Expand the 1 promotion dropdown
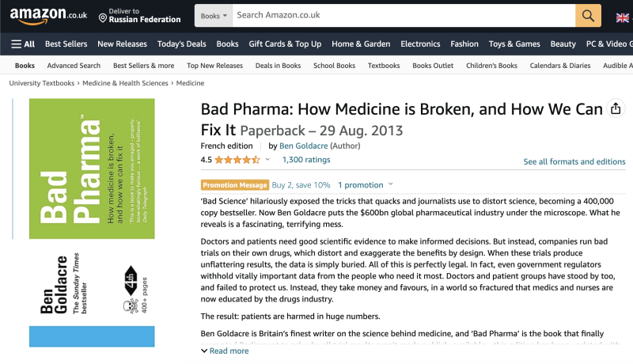The image size is (633, 364). 366,185
